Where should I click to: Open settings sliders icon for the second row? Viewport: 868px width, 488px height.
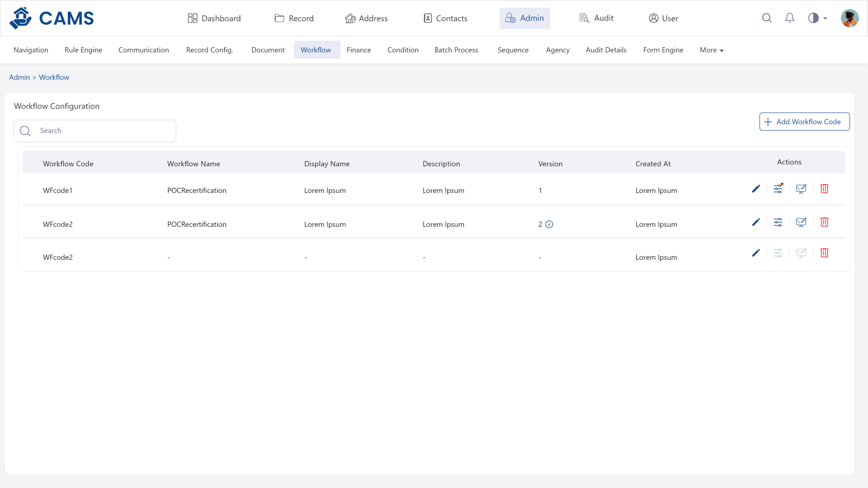pos(778,222)
